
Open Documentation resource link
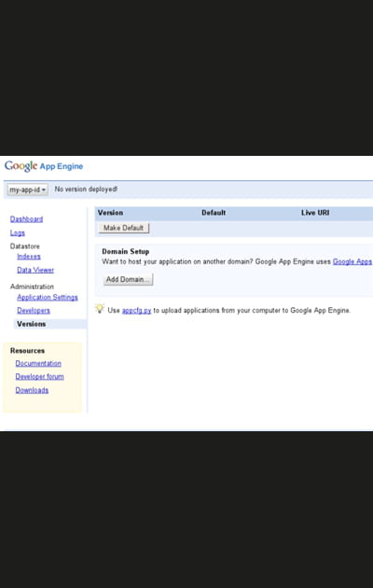[x=38, y=363]
